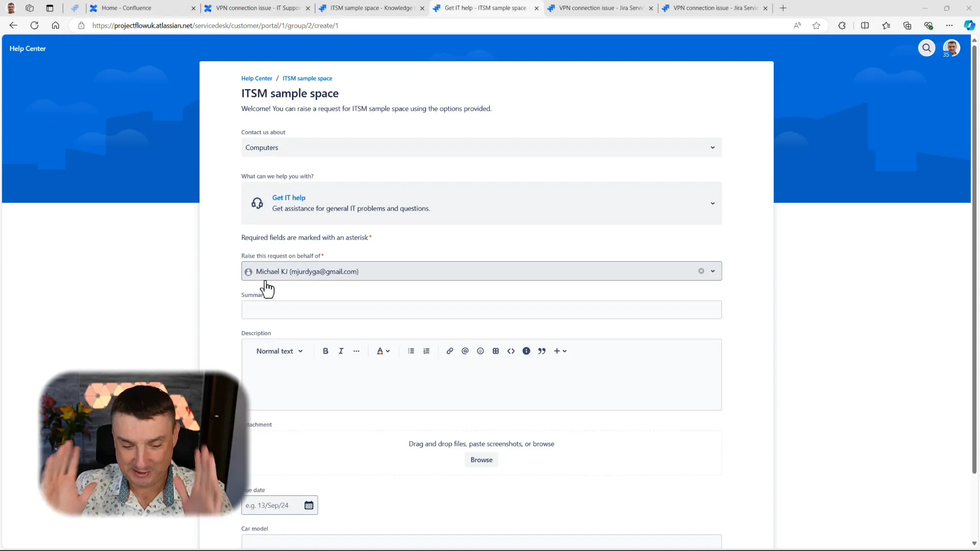This screenshot has height=551, width=980.
Task: Toggle bold formatting in Description editor
Action: tap(326, 351)
